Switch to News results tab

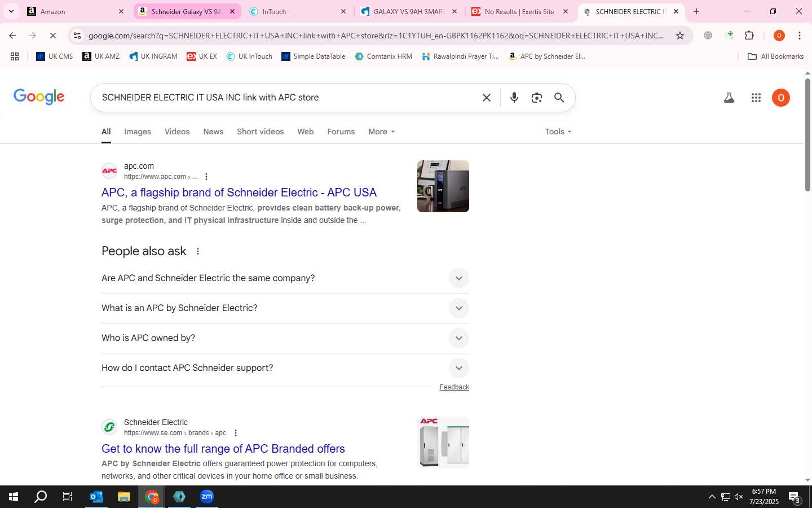click(x=213, y=132)
